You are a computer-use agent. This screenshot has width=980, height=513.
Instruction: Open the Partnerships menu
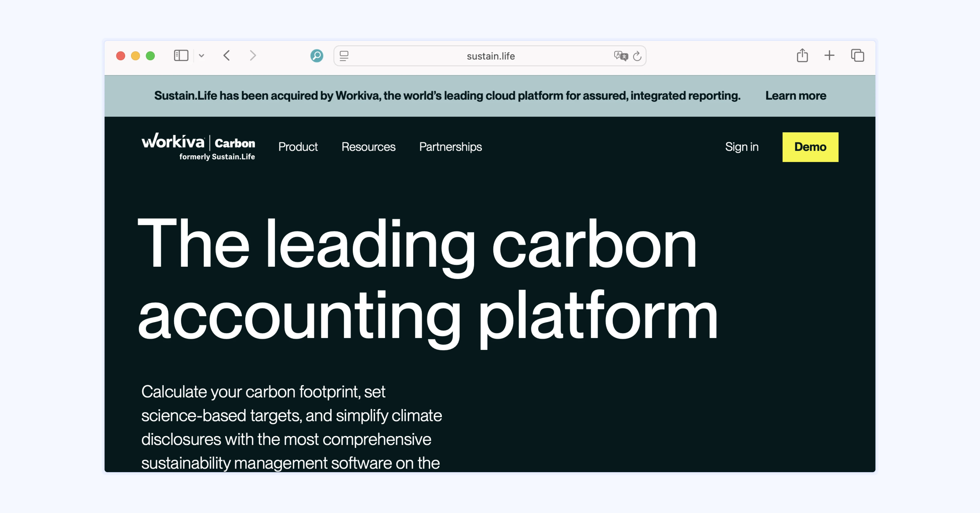(x=450, y=147)
